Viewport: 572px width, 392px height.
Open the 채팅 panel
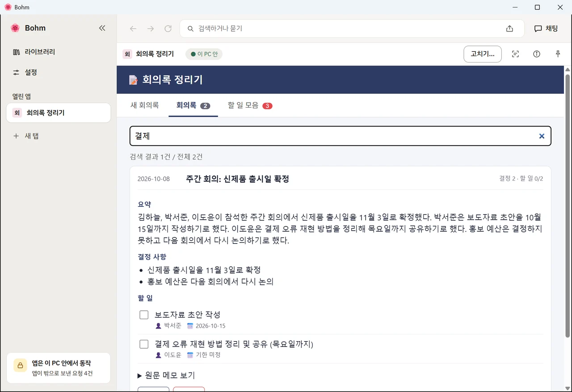coord(546,29)
